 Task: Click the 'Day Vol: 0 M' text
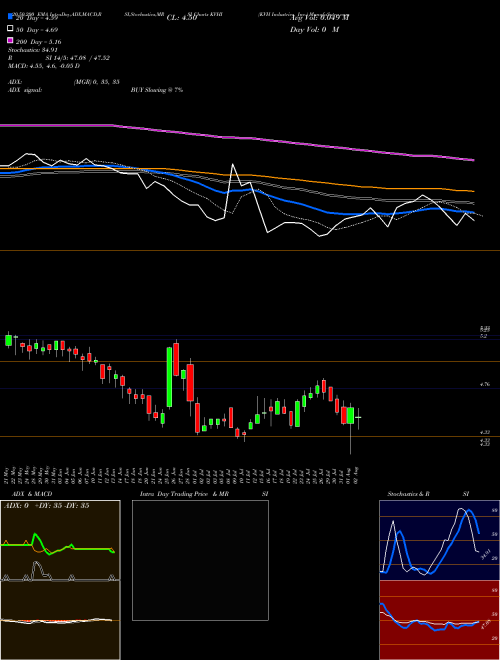pyautogui.click(x=314, y=30)
